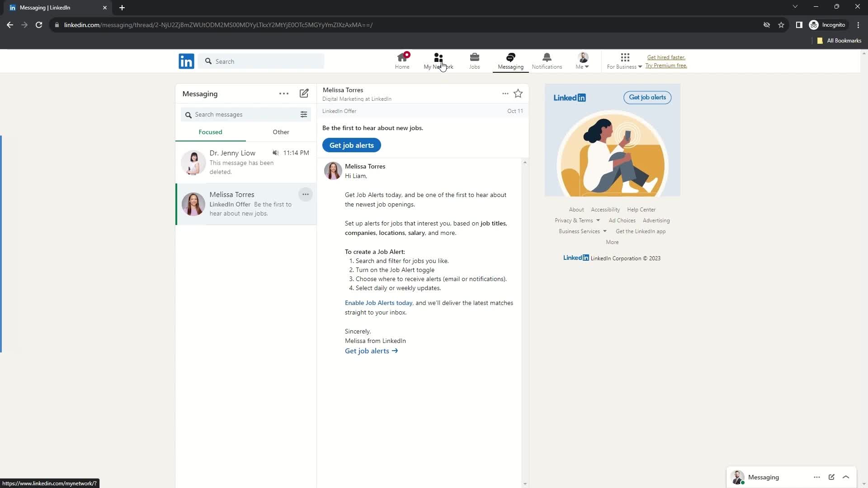Expand the Me profile menu

[x=582, y=61]
